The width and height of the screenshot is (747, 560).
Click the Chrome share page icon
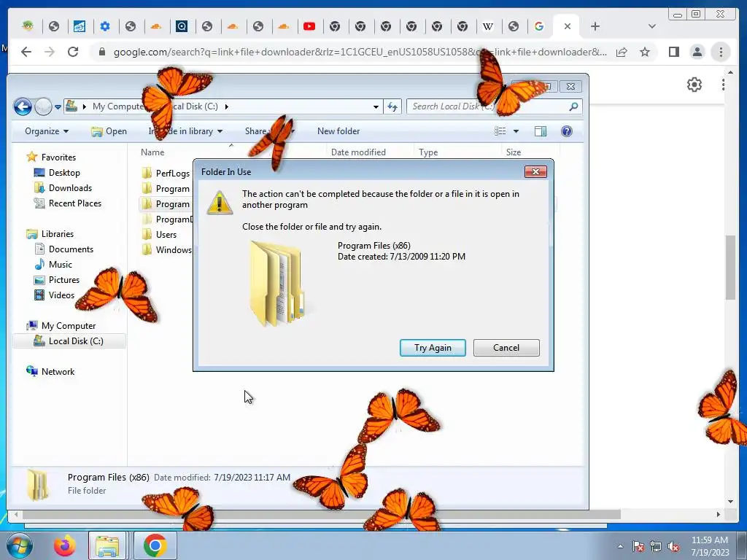(x=622, y=52)
